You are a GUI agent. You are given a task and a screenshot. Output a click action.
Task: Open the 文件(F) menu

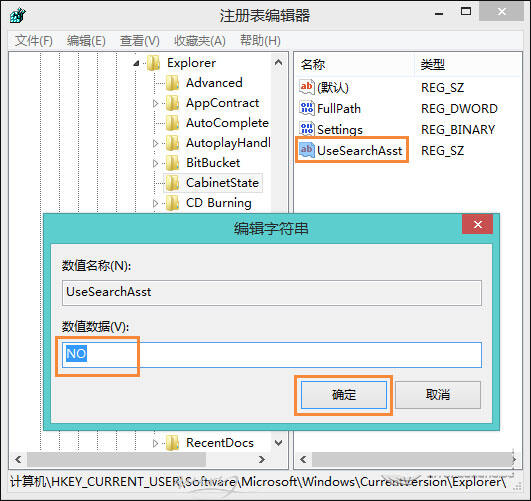pos(34,41)
